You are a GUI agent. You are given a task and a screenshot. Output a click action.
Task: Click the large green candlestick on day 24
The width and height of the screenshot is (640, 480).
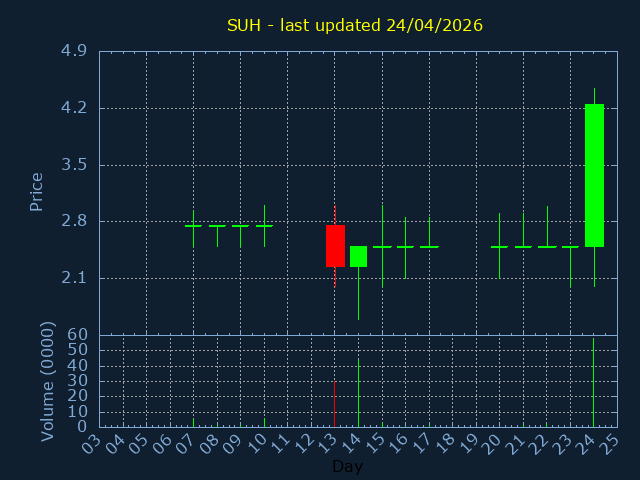(594, 175)
